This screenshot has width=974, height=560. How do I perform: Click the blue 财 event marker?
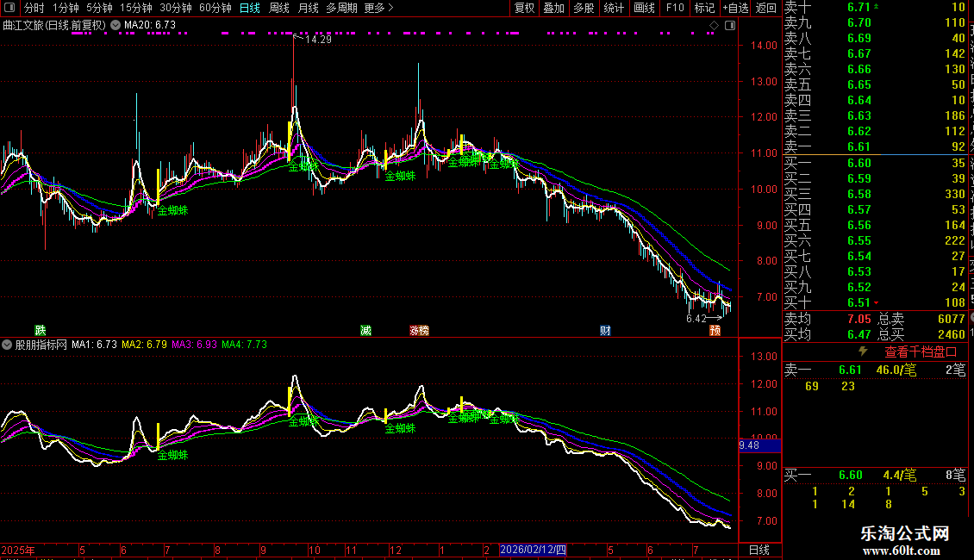click(x=605, y=330)
